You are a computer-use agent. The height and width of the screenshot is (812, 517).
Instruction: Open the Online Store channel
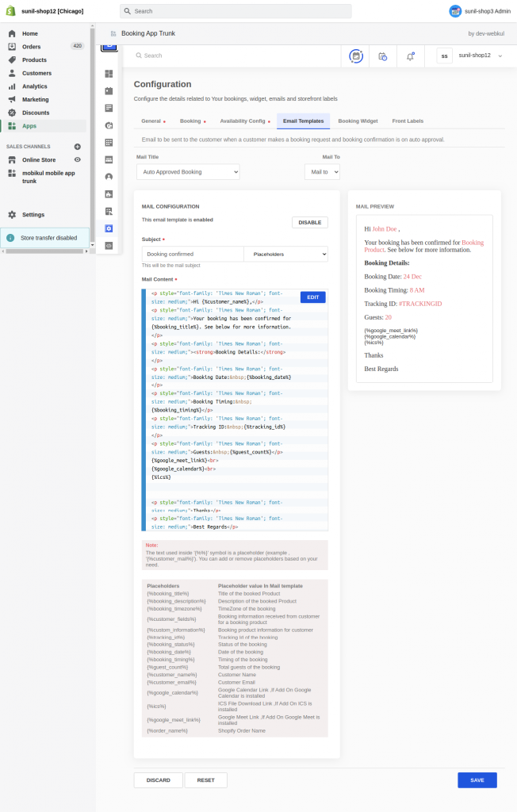pyautogui.click(x=39, y=160)
